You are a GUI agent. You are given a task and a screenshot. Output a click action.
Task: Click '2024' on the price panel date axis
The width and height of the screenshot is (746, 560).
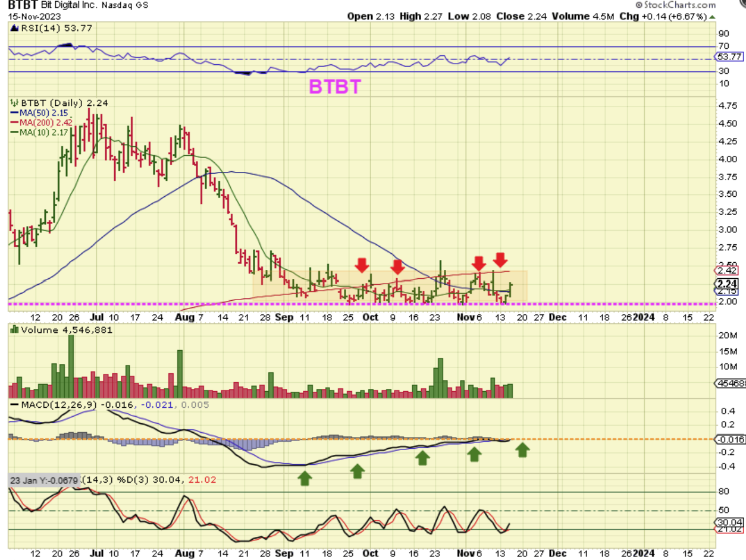(644, 317)
